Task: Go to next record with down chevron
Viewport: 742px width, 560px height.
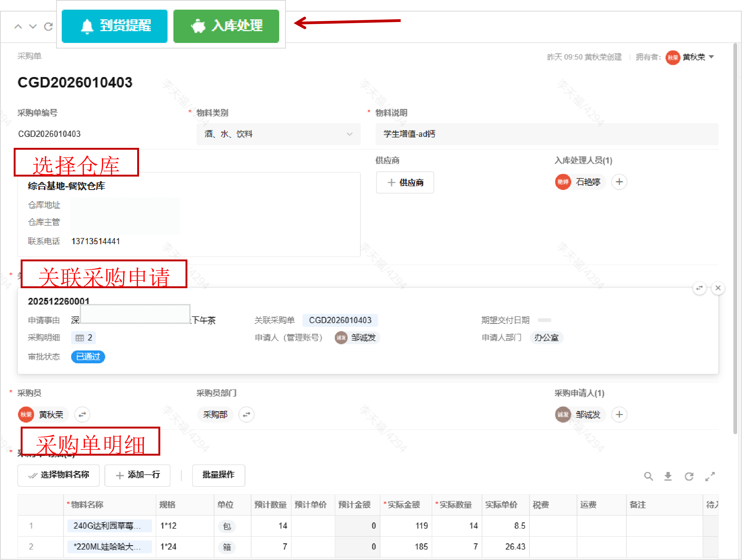Action: click(33, 27)
